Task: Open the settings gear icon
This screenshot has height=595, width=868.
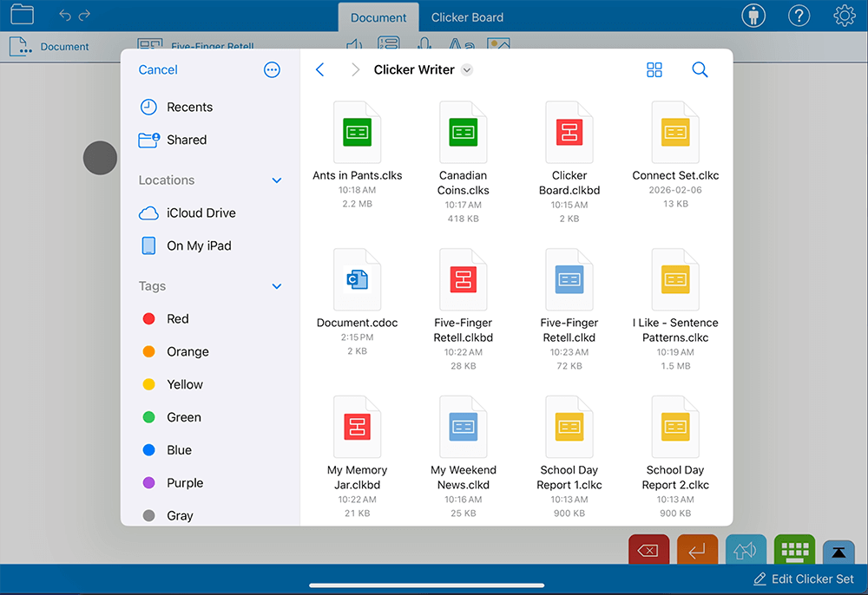Action: pyautogui.click(x=844, y=16)
